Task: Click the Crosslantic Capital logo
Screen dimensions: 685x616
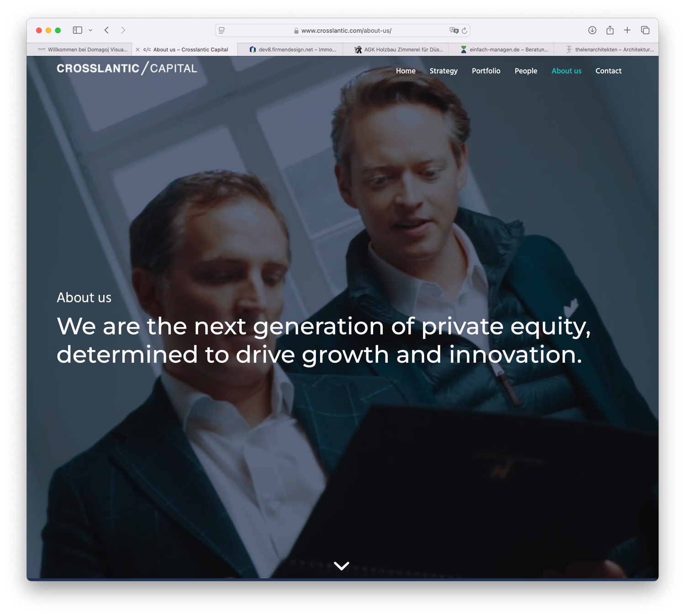Action: click(127, 68)
